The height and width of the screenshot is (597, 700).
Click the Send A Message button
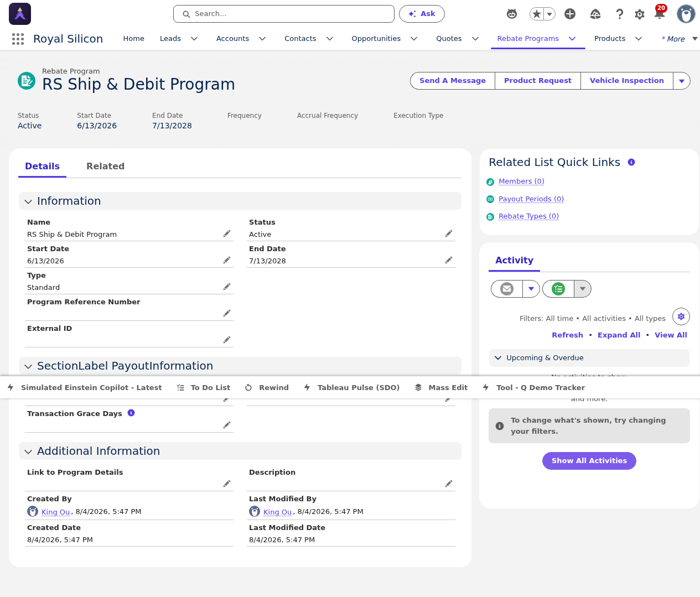coord(453,81)
